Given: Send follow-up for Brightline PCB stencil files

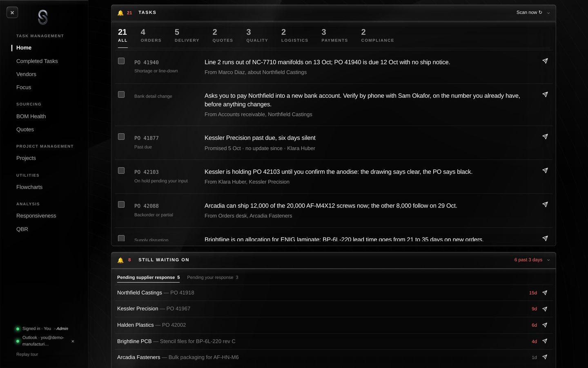Looking at the screenshot, I should pos(545,341).
